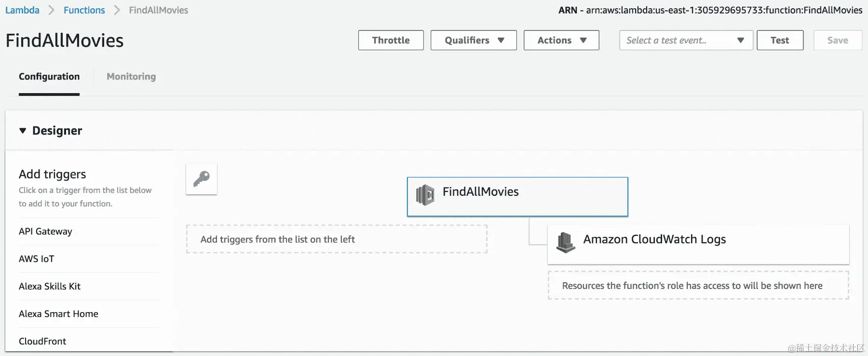Click the Save button

coord(838,40)
